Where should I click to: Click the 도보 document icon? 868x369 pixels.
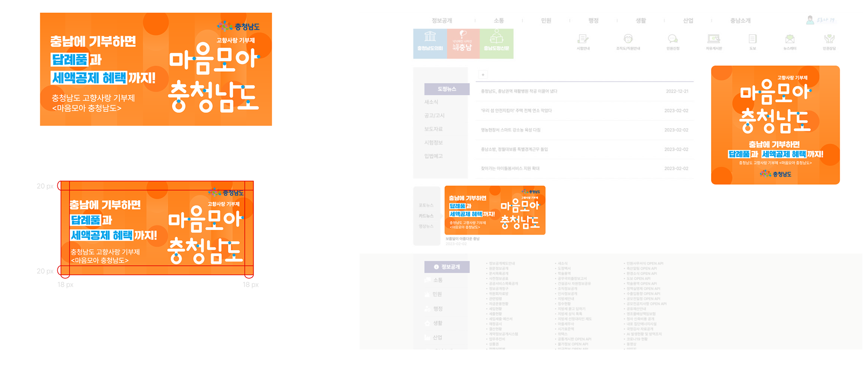point(753,39)
